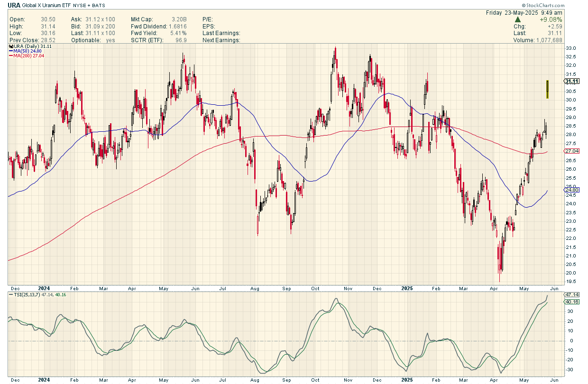Click the 47.14 TSI value axis tag
This screenshot has height=384, width=588.
pos(571,294)
